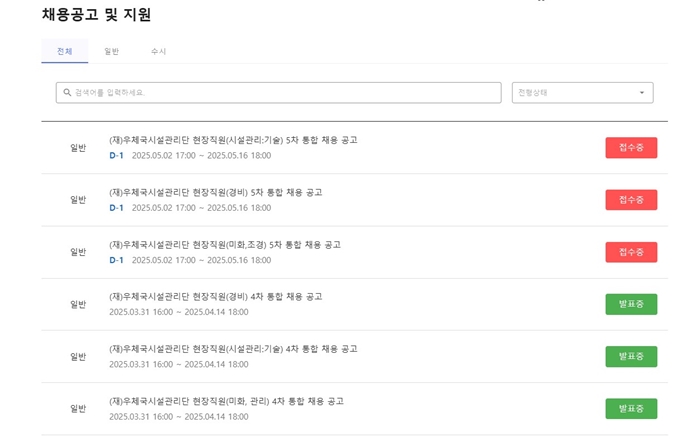680x440 pixels.
Task: Click date range of 미화,조경 5차 posting
Action: [201, 260]
